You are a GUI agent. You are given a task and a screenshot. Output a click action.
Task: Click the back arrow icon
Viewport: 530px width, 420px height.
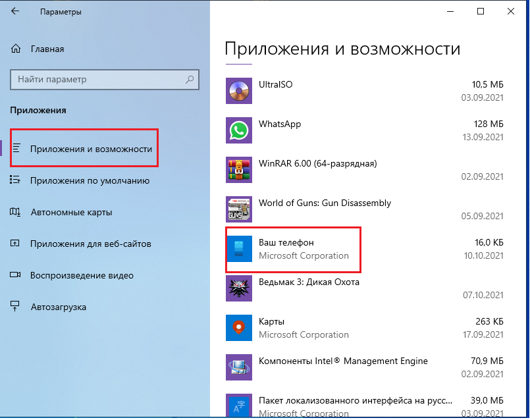point(15,11)
